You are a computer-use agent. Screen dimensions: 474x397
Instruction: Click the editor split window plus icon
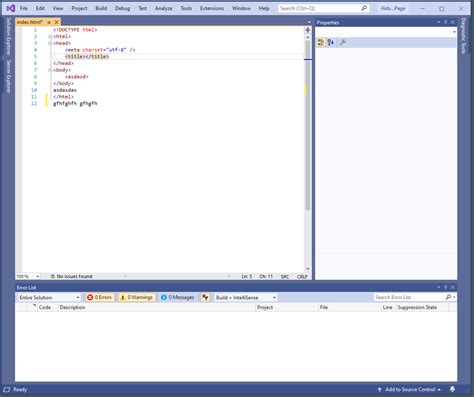tap(308, 30)
